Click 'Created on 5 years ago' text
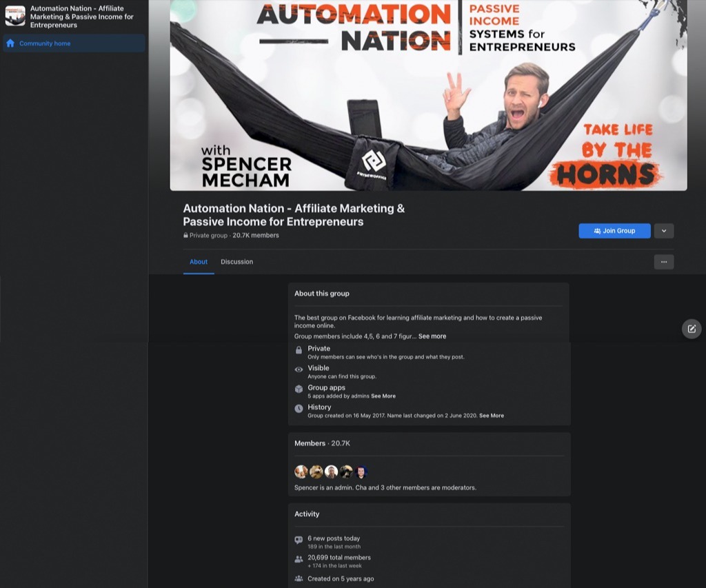This screenshot has width=706, height=588. click(341, 578)
